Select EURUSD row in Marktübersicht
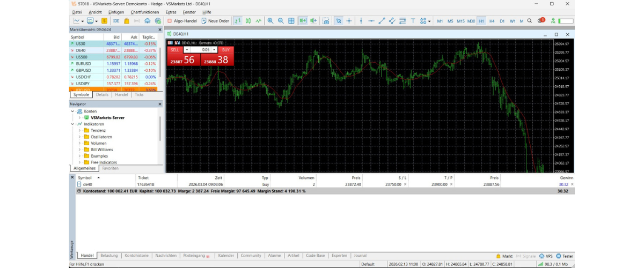Viewport: 644px width, 268px height. pos(114,63)
